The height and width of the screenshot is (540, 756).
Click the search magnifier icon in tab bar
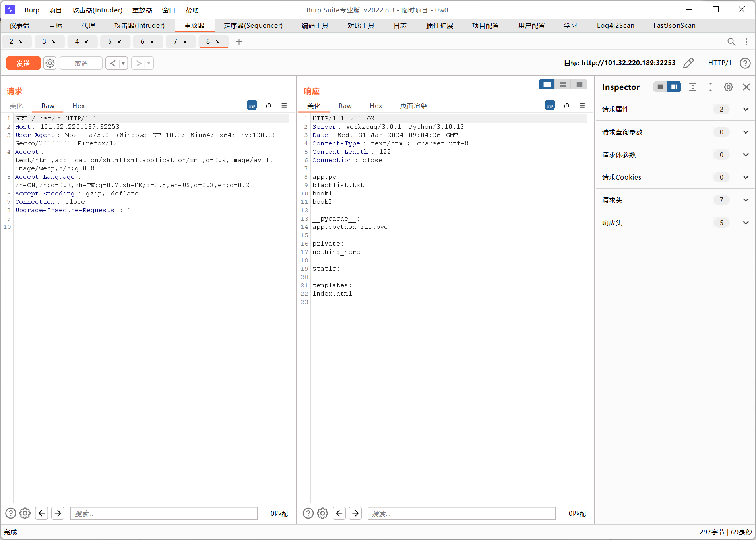click(x=731, y=42)
